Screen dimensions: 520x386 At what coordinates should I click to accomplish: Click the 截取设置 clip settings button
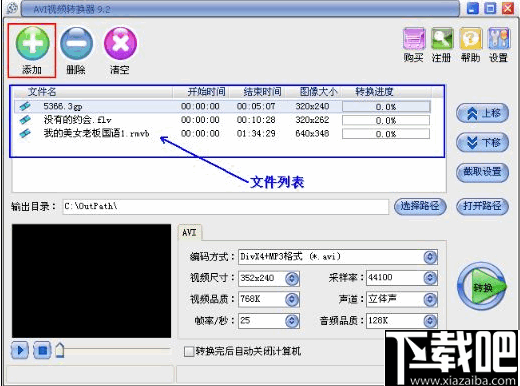(482, 172)
